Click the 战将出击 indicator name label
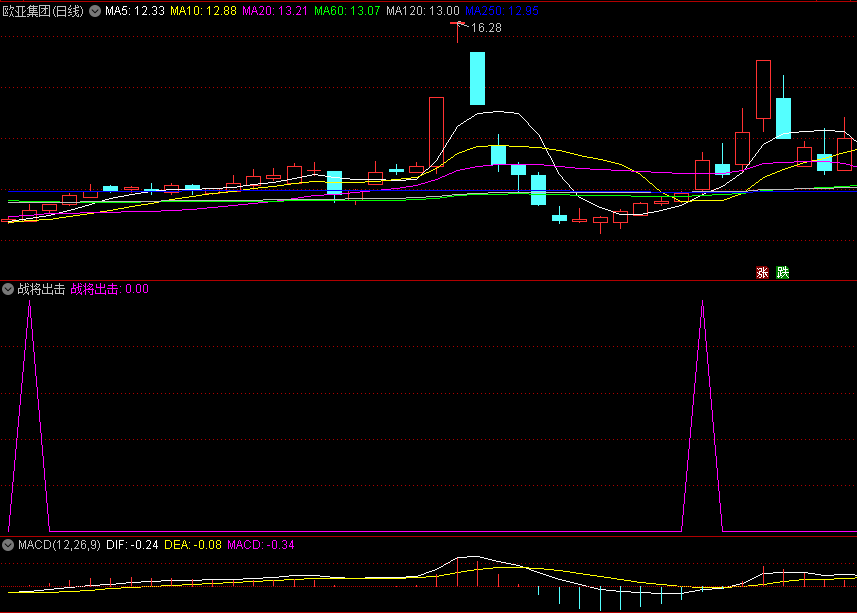The image size is (857, 613). coord(41,289)
